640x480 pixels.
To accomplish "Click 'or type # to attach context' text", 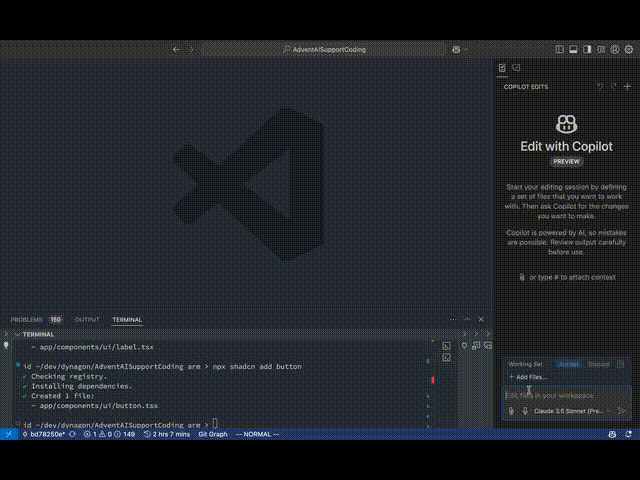I will pyautogui.click(x=572, y=277).
